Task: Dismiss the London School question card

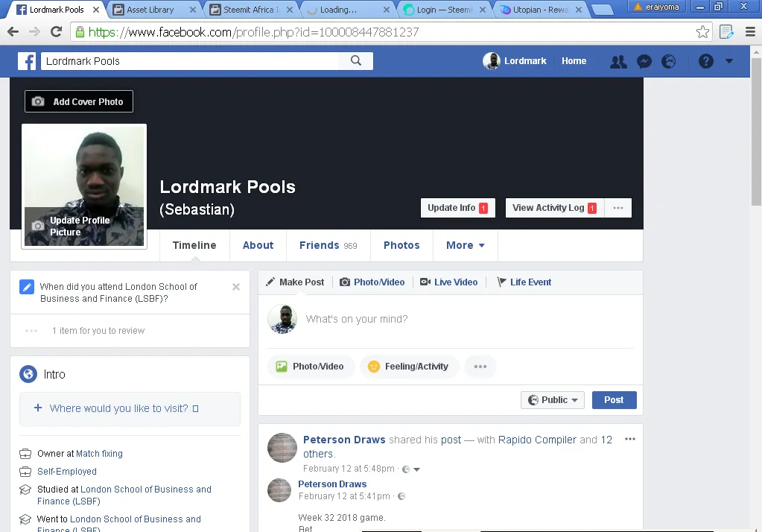Action: pyautogui.click(x=236, y=287)
